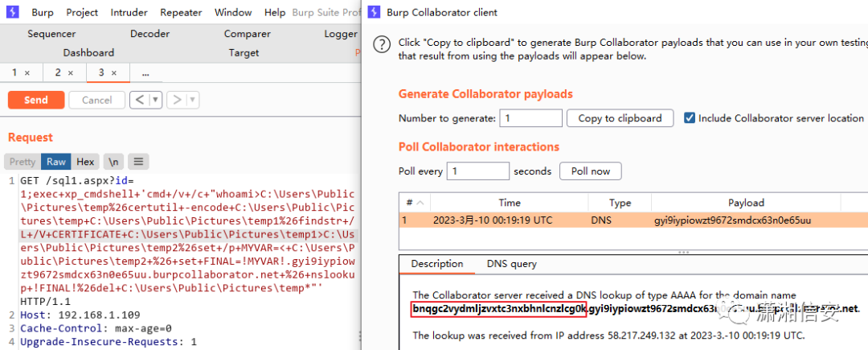Image resolution: width=868 pixels, height=350 pixels.
Task: Click the orange Send button
Action: [36, 101]
